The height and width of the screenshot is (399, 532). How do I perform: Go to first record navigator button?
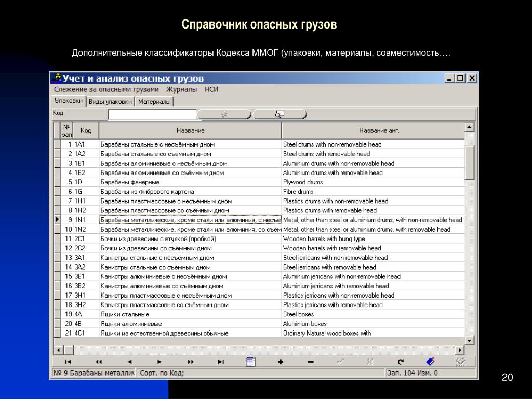[x=68, y=362]
